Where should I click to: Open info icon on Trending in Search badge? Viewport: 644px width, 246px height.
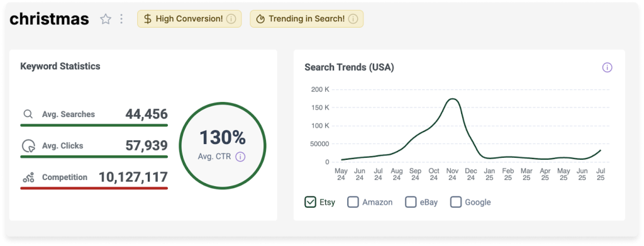353,19
